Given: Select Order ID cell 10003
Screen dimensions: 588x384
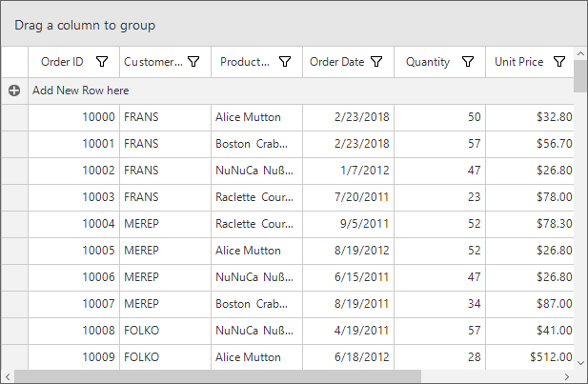Looking at the screenshot, I should coord(74,197).
